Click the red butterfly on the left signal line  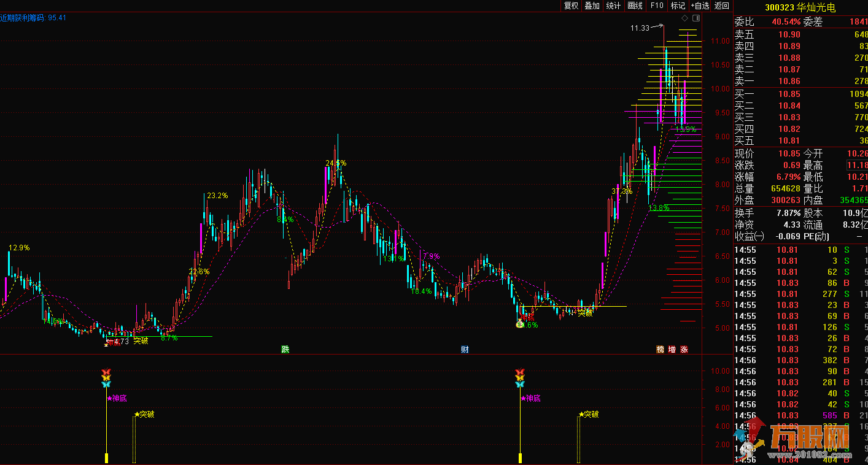(106, 372)
